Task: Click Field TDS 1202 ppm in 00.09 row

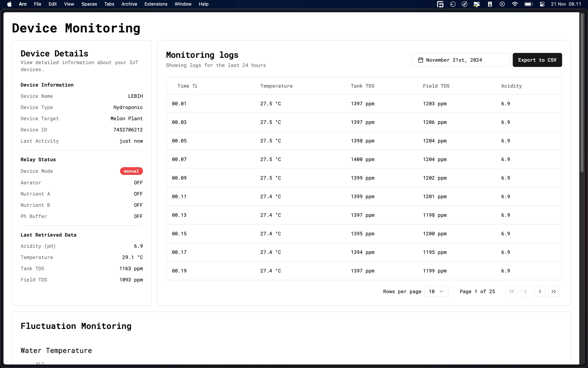Action: 435,178
